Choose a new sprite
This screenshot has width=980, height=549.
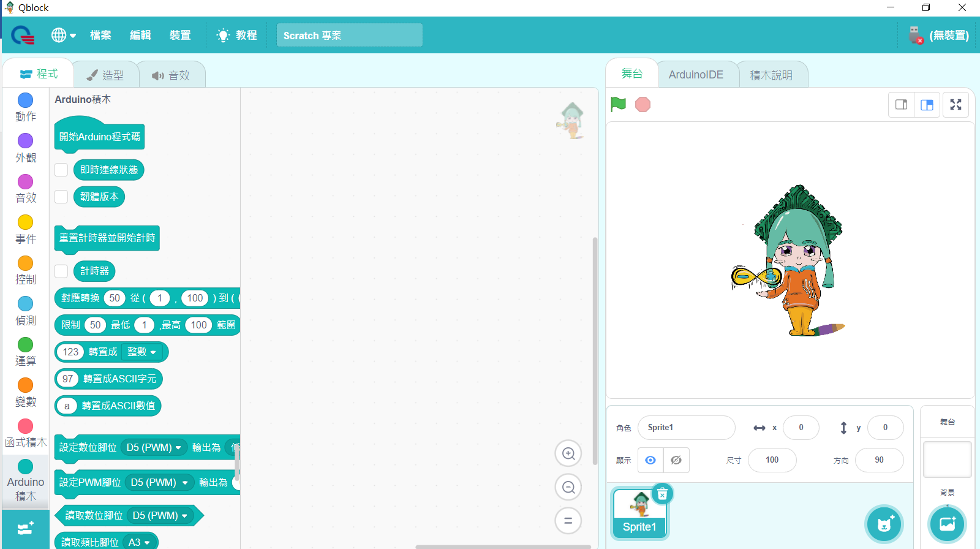[884, 524]
